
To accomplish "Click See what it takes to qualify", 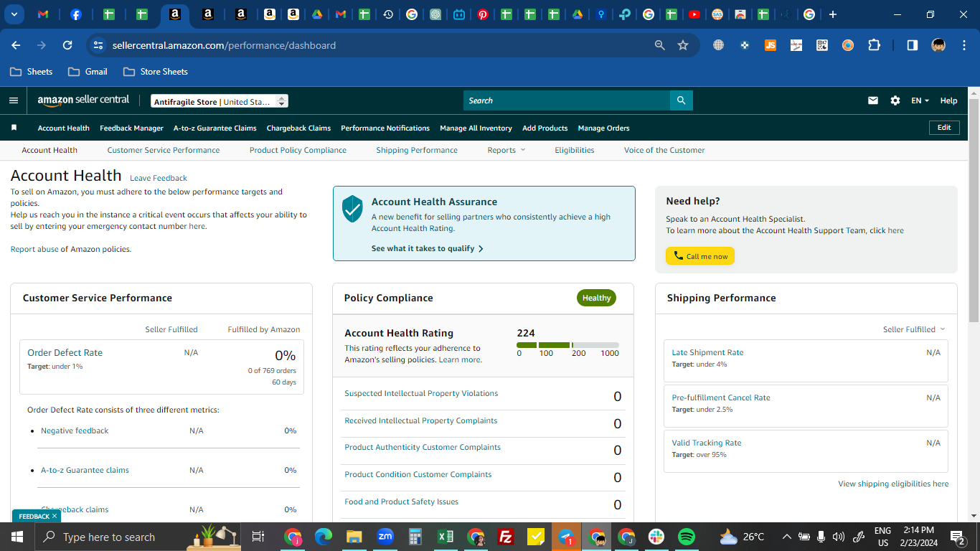I will point(428,248).
